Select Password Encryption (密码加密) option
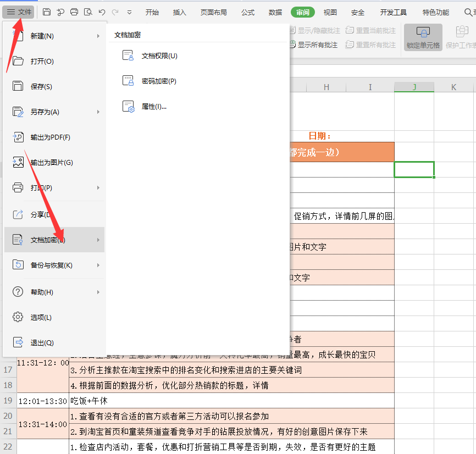476x454 pixels. point(158,81)
